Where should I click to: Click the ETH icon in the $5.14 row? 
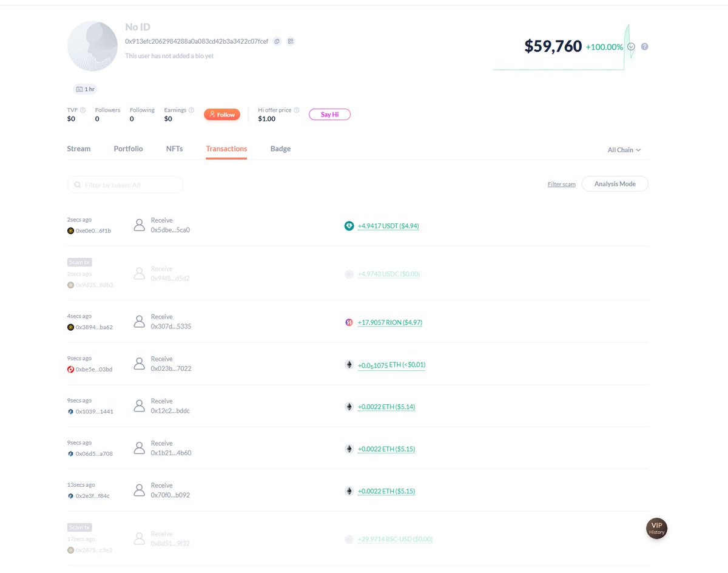coord(349,407)
